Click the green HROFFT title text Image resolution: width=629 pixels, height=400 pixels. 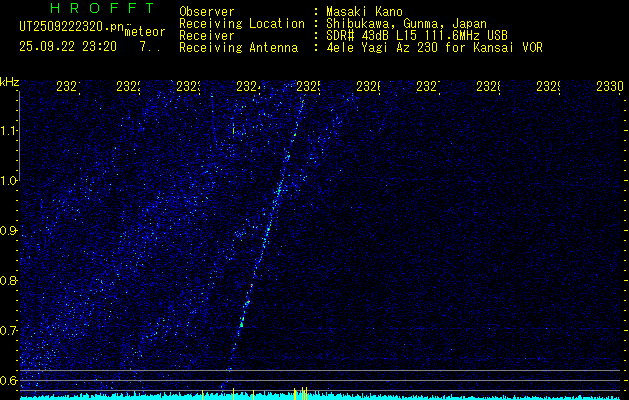coord(103,8)
